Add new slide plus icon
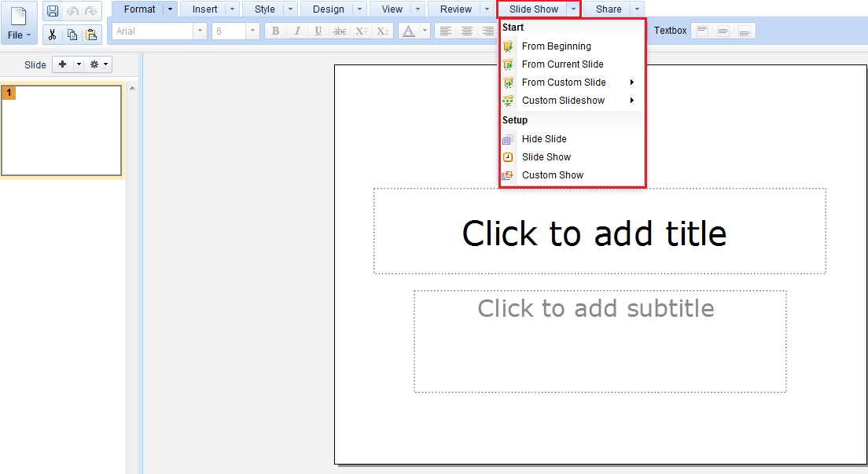The height and width of the screenshot is (474, 868). [63, 64]
